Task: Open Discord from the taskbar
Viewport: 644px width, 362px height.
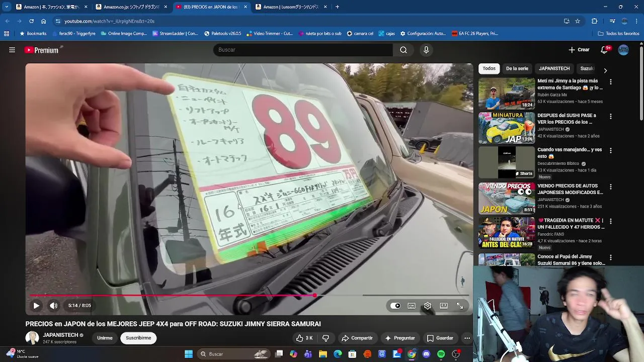Action: pos(426,354)
